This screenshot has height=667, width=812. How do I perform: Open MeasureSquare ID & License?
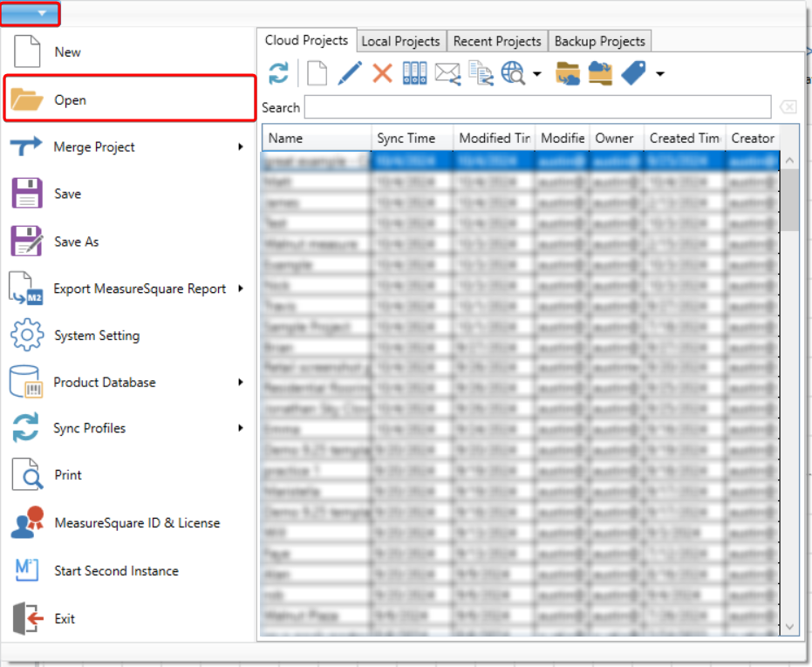coord(128,523)
